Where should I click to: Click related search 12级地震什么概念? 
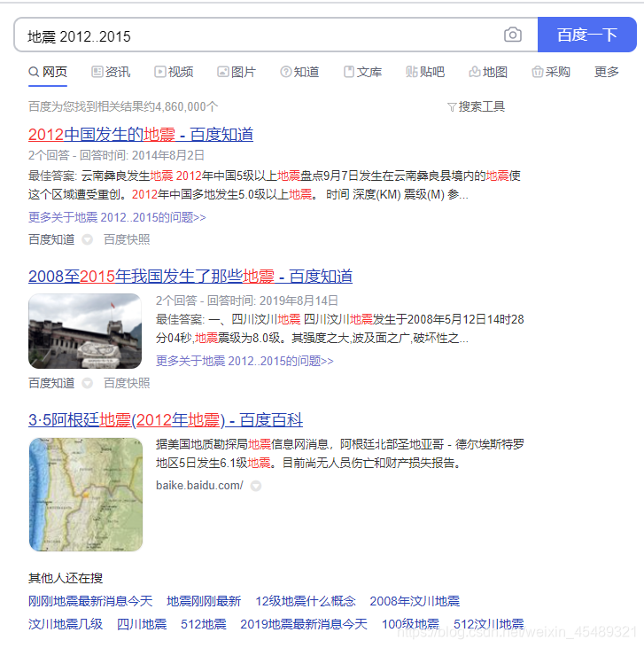point(306,601)
